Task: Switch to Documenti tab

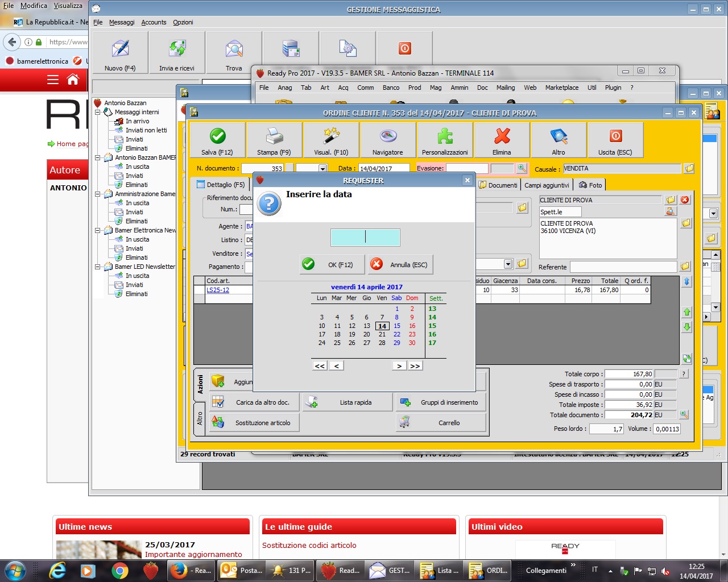Action: (498, 185)
